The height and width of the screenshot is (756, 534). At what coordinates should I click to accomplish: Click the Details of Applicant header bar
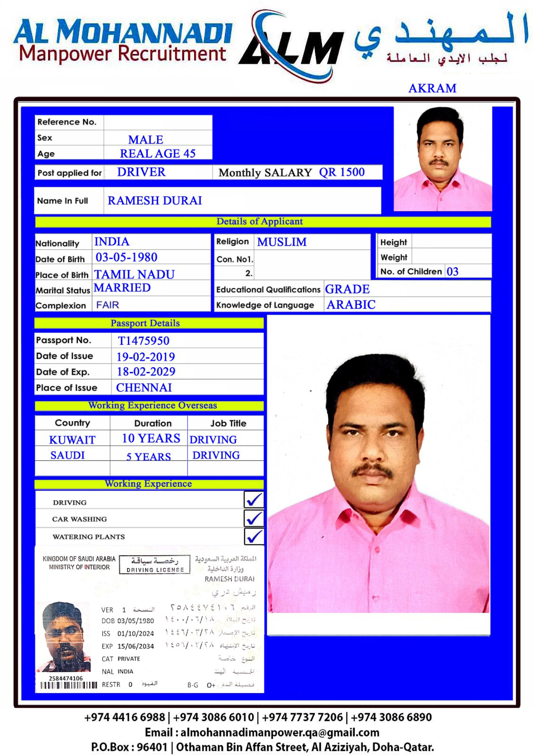click(260, 222)
